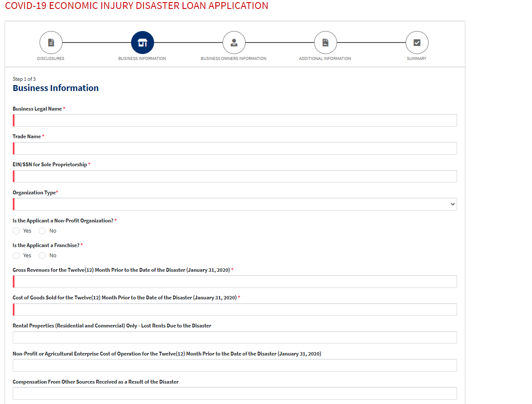Click the Summary step label
The height and width of the screenshot is (404, 532).
(416, 59)
